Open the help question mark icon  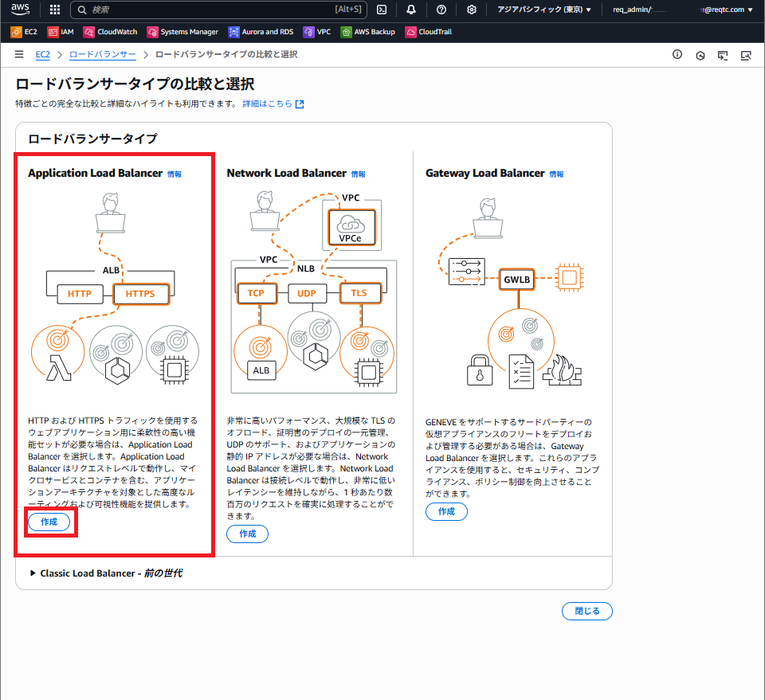click(441, 10)
